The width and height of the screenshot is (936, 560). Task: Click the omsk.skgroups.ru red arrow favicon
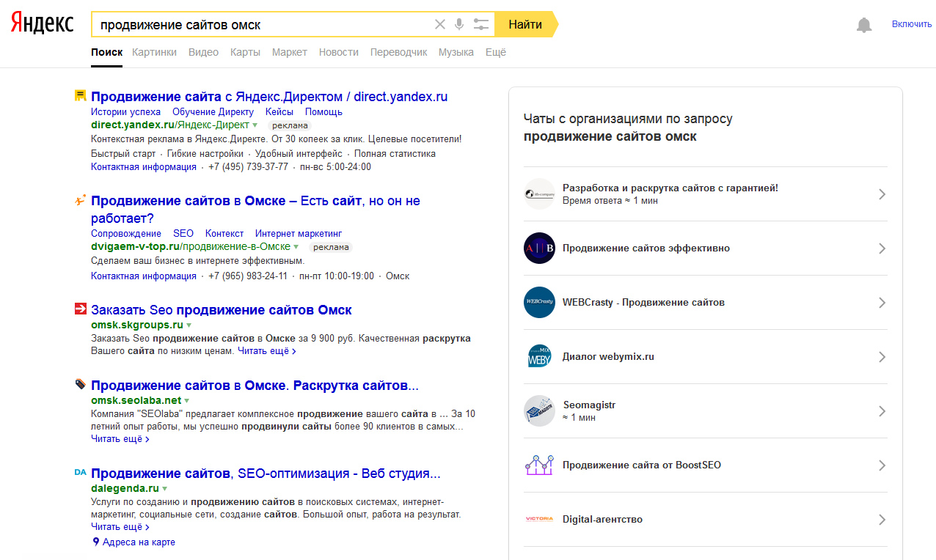81,309
